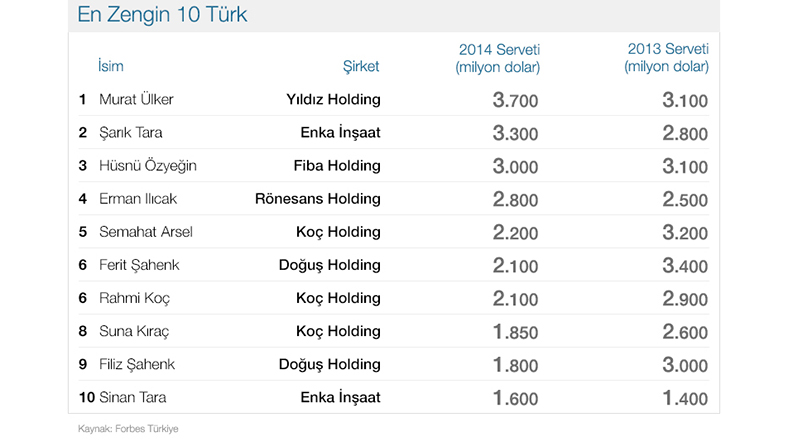Click the 2013 Serveti column header
Image resolution: width=788 pixels, height=442 pixels.
click(x=667, y=58)
